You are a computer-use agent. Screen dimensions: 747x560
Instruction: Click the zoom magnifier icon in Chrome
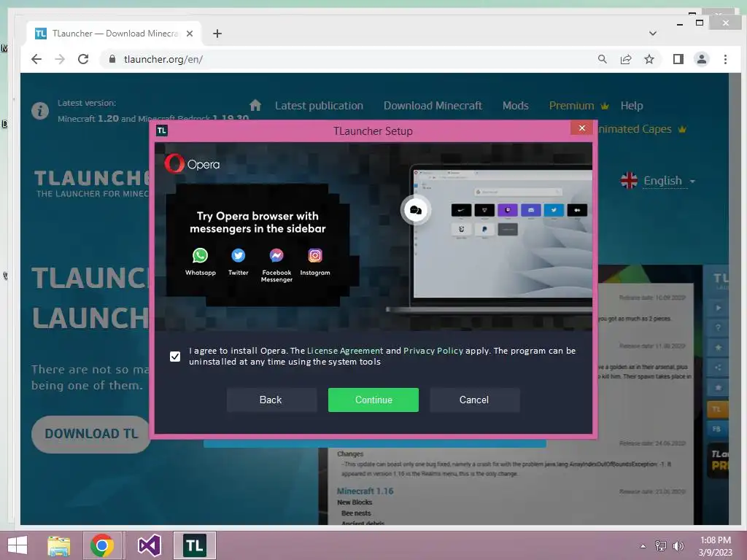click(602, 59)
